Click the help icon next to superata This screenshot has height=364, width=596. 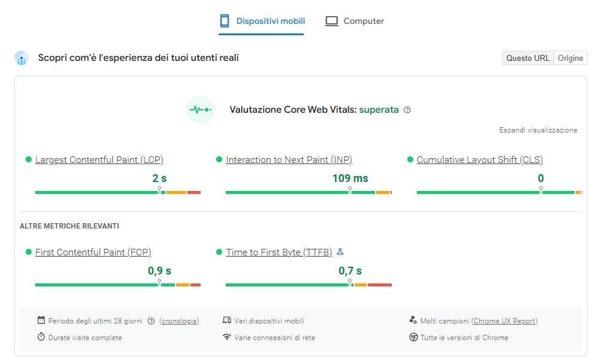[x=407, y=110]
